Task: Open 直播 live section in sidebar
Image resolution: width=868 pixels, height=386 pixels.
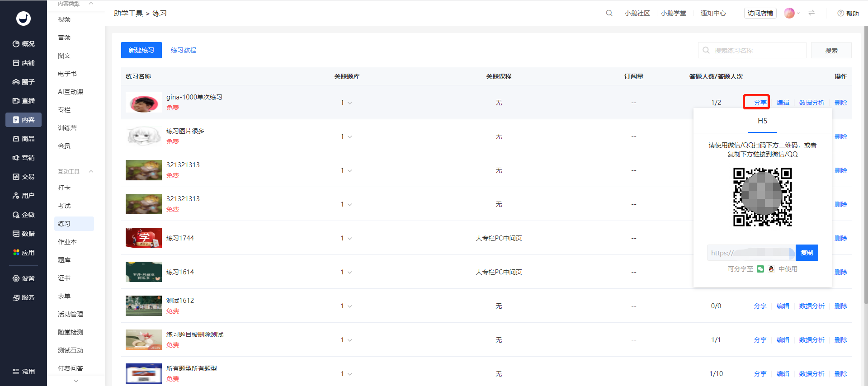Action: [x=24, y=101]
